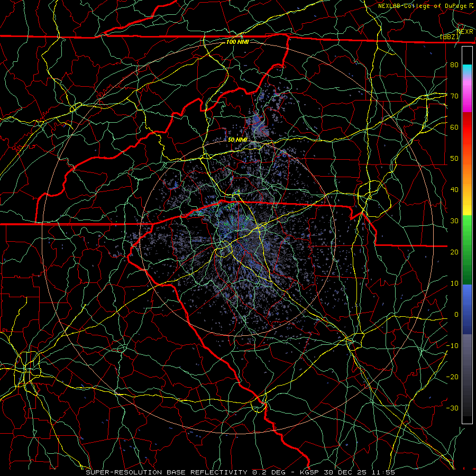The height and width of the screenshot is (476, 476).
Task: Click the 70 dBZ scale value
Action: tap(454, 96)
